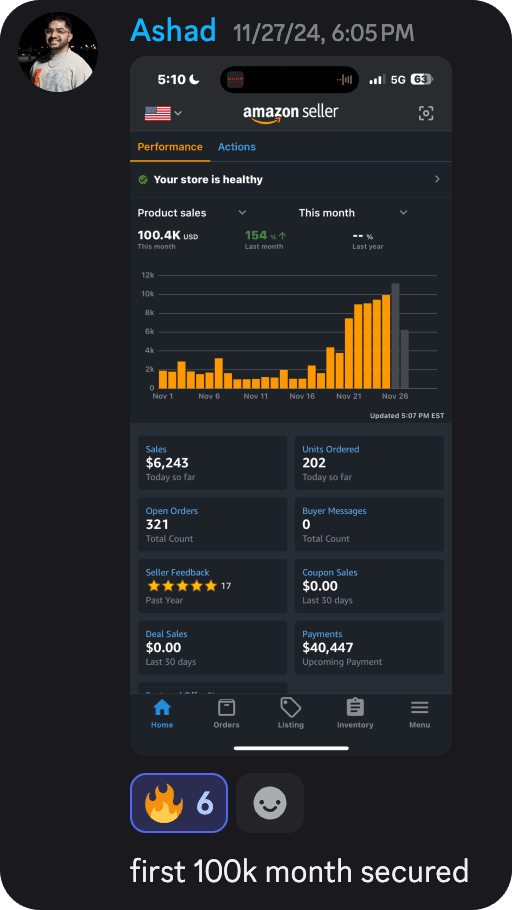Open the Payments $40,447 card
Viewport: 512px width, 910px height.
pos(369,648)
